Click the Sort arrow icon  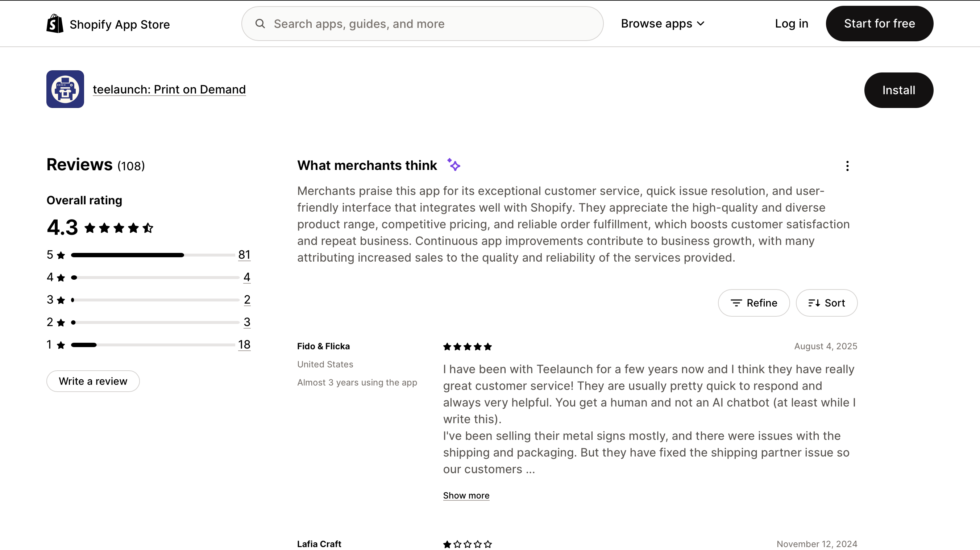(814, 303)
